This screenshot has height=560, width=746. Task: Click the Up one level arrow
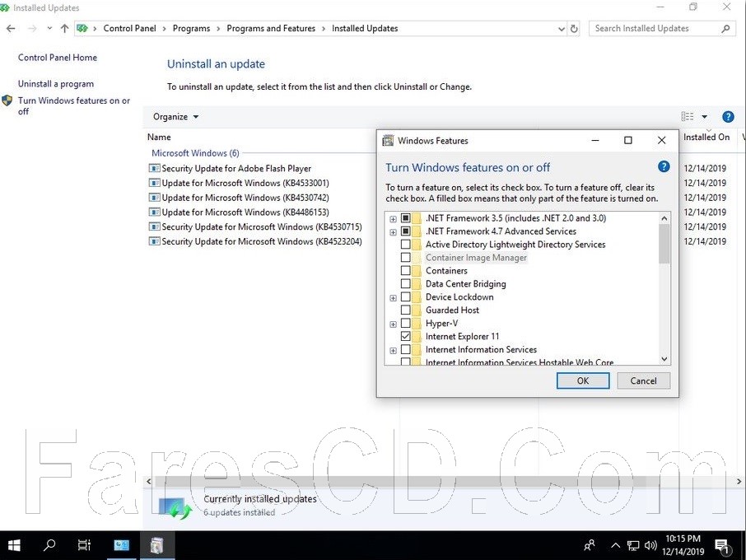point(65,29)
